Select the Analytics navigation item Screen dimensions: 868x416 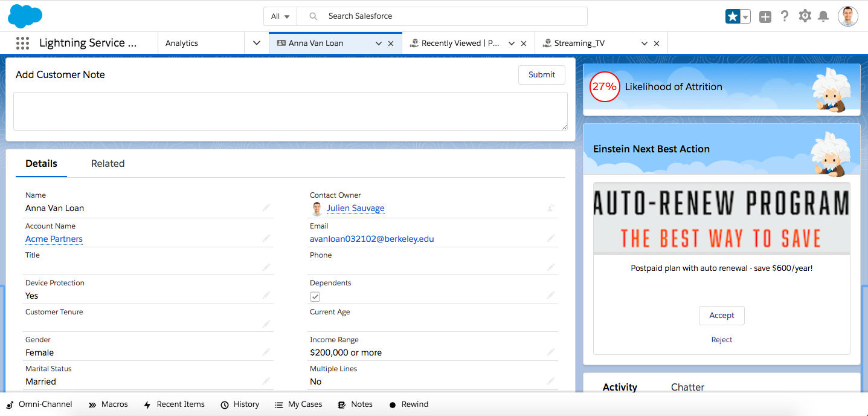(x=182, y=44)
